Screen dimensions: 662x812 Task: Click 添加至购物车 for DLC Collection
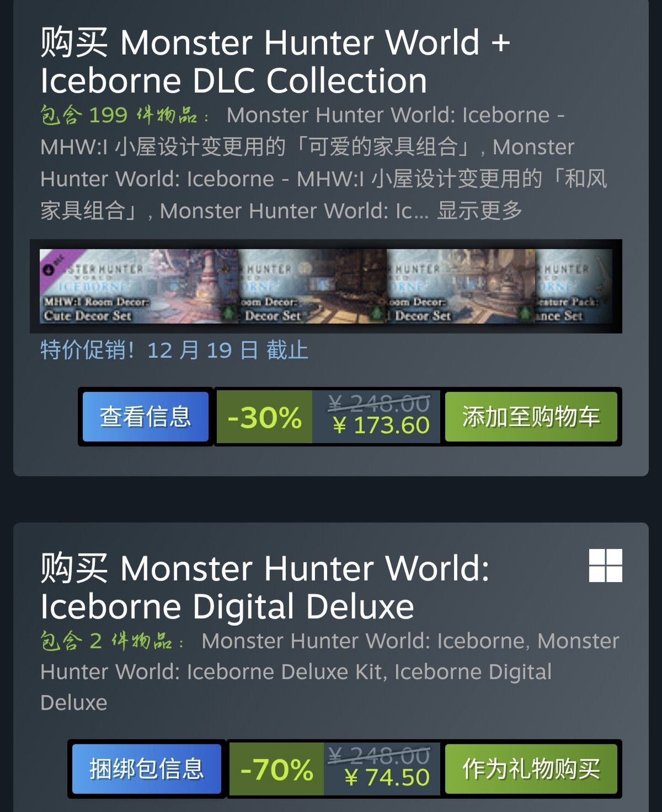[531, 417]
